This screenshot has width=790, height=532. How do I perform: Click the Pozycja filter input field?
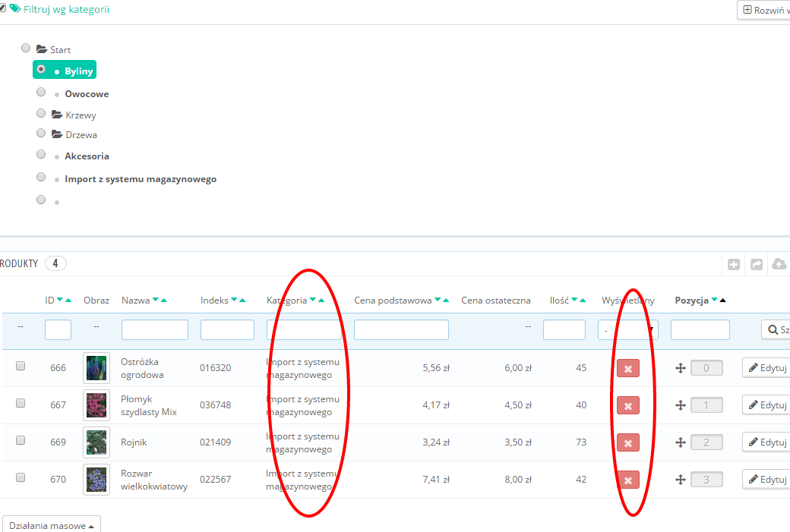coord(700,329)
